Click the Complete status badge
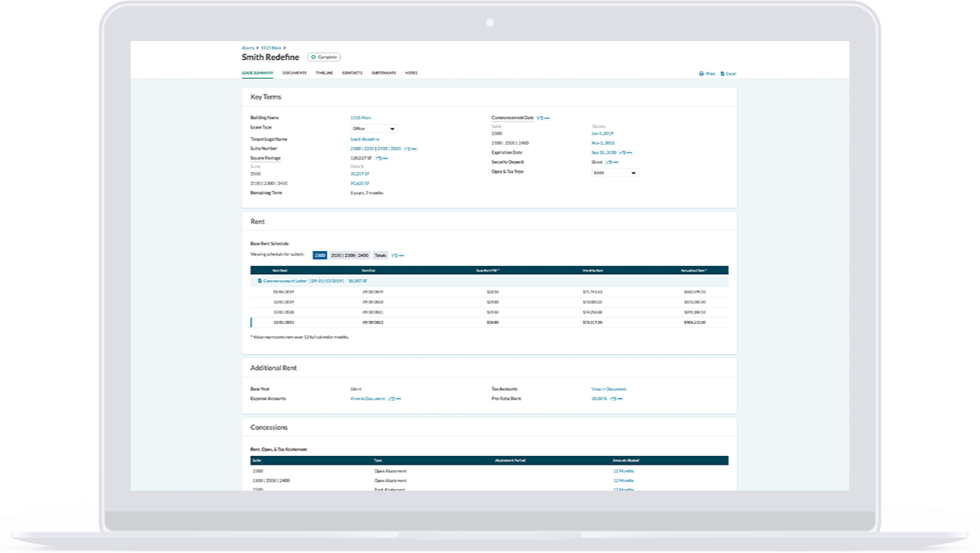The image size is (980, 553). coord(324,57)
